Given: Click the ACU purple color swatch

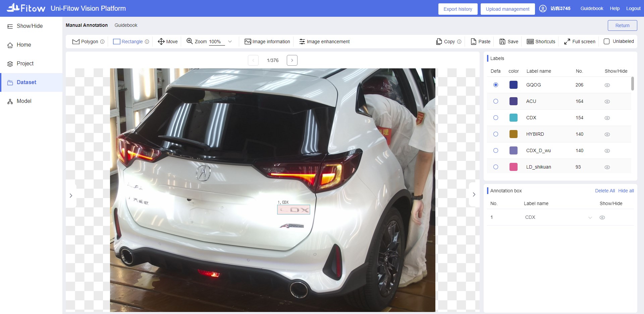Looking at the screenshot, I should click(513, 101).
